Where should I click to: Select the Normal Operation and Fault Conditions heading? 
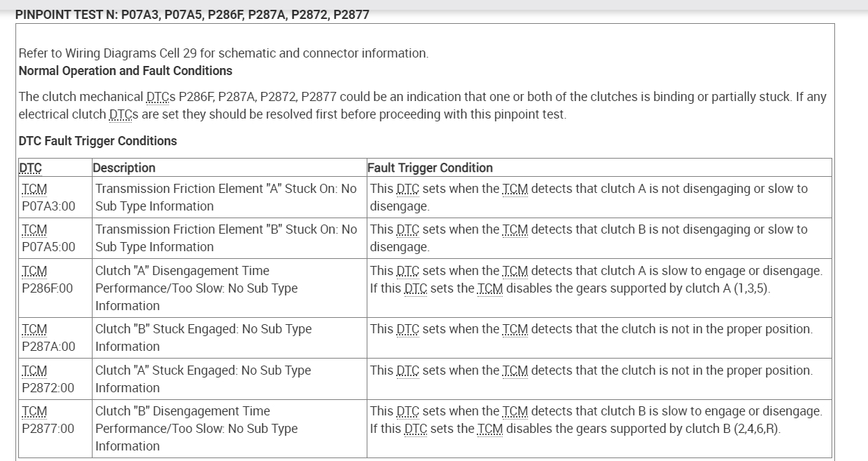coord(126,71)
